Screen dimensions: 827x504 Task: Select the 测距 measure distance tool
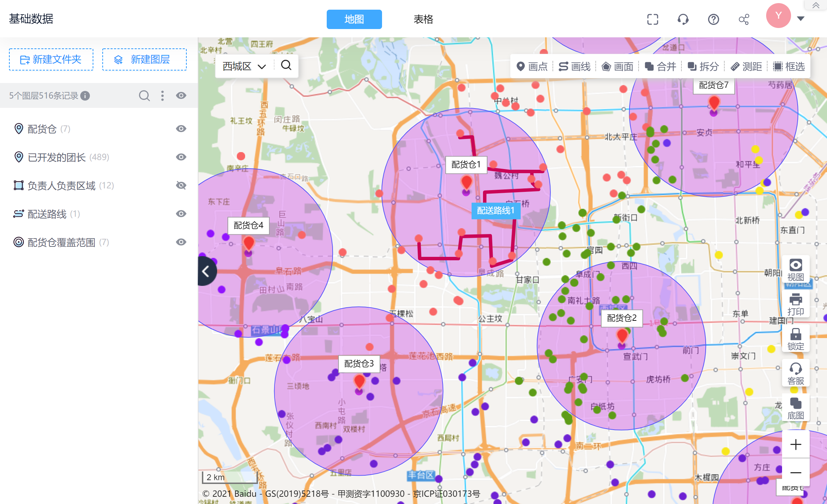coord(746,66)
